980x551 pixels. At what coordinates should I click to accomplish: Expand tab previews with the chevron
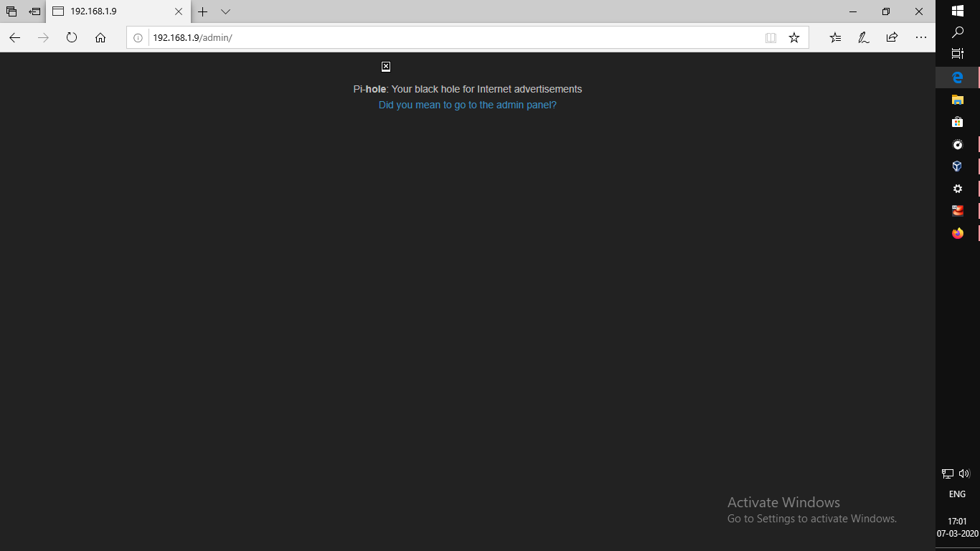click(225, 11)
